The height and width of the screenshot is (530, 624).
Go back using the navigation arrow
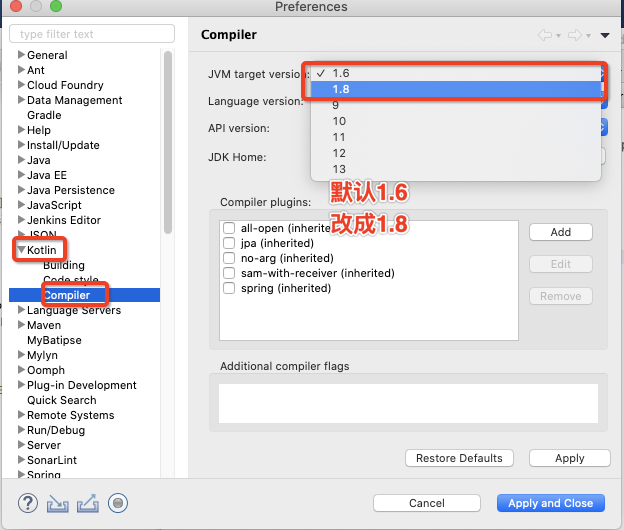point(545,35)
